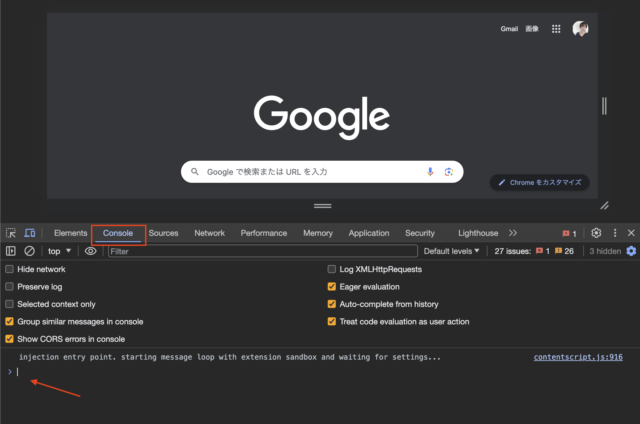The image size is (640, 424).
Task: Activate the inspect element picker icon
Action: [x=11, y=233]
